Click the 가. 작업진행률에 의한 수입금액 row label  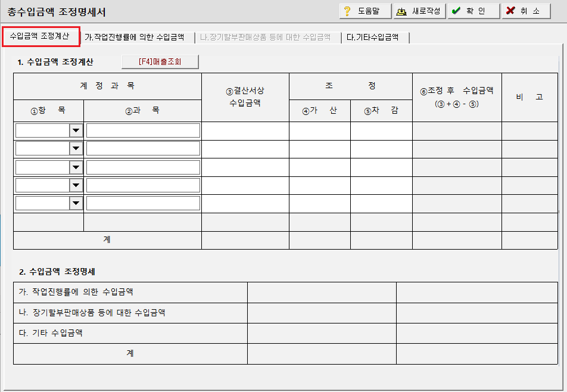point(76,292)
